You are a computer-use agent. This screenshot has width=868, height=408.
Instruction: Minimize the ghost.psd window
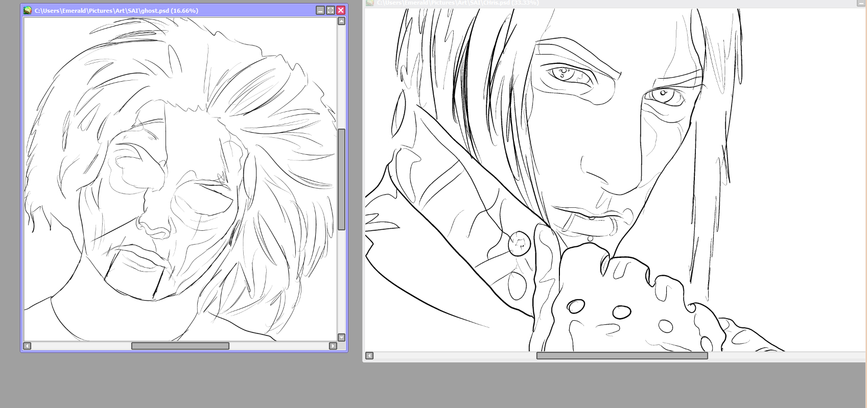tap(320, 10)
